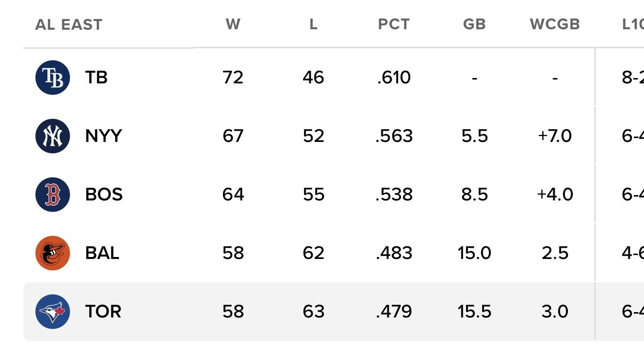
Task: Sort by GB column header
Action: [474, 24]
